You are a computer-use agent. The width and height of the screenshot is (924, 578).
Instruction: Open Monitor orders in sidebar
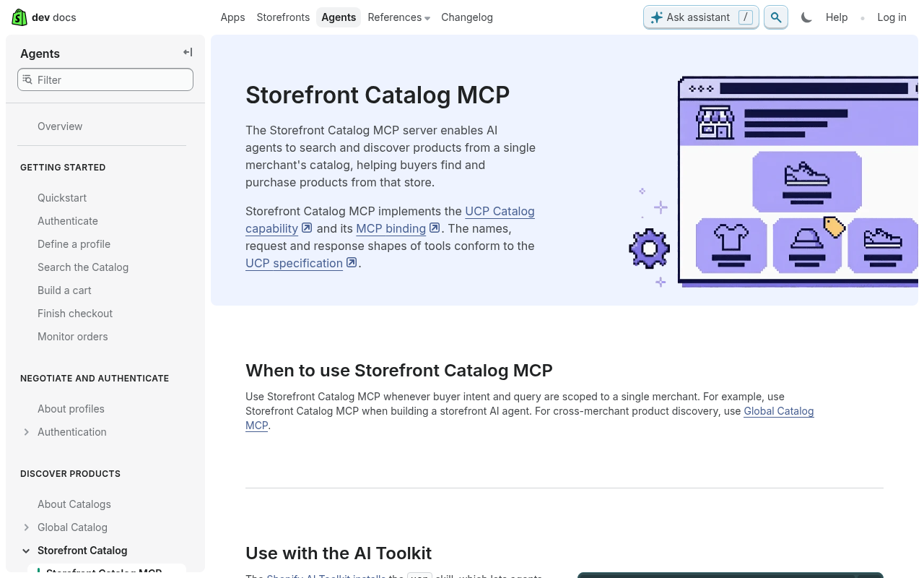(x=72, y=337)
